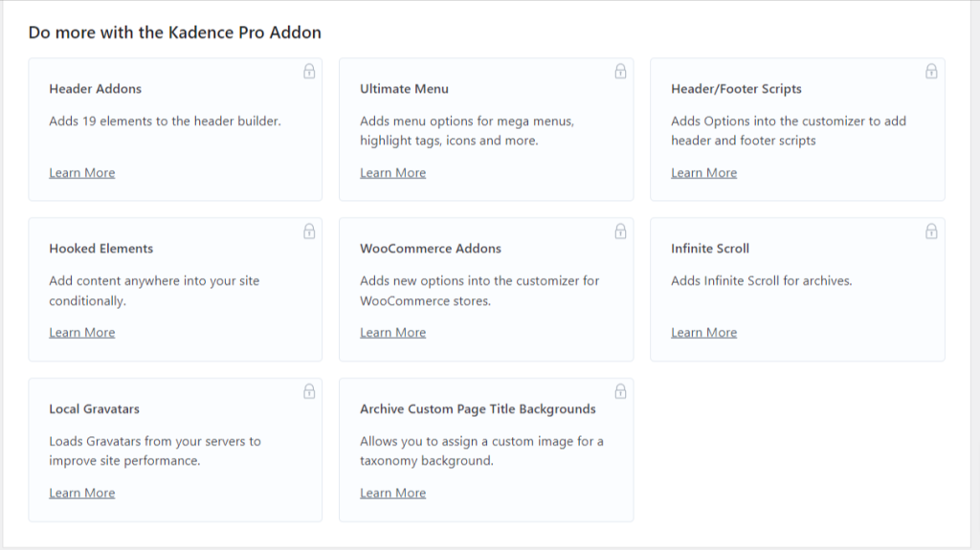Click the Infinite Scroll card title
Image resolution: width=980 pixels, height=550 pixels.
point(710,248)
